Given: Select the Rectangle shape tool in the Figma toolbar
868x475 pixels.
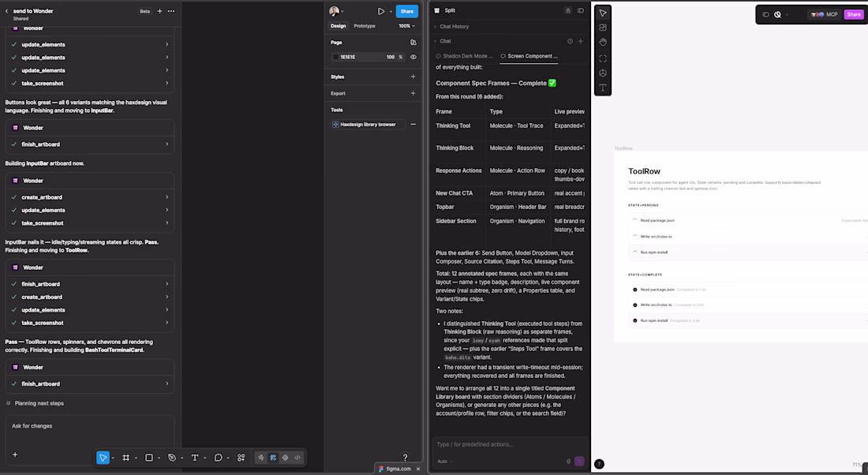Looking at the screenshot, I should [149, 458].
